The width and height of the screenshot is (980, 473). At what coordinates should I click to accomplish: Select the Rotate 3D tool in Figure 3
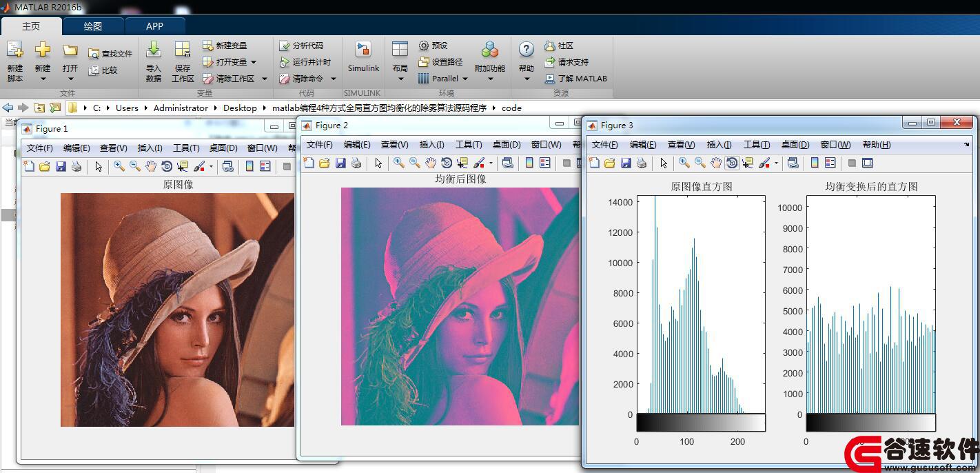click(732, 163)
